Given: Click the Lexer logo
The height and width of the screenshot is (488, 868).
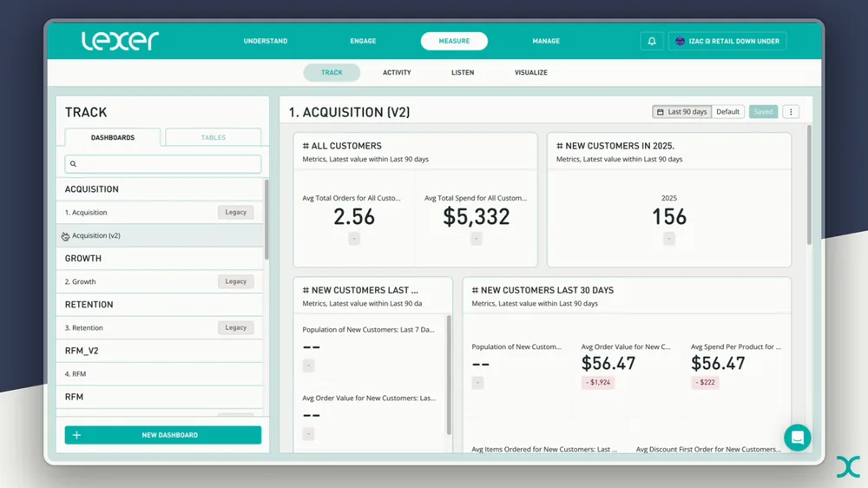Looking at the screenshot, I should tap(120, 41).
